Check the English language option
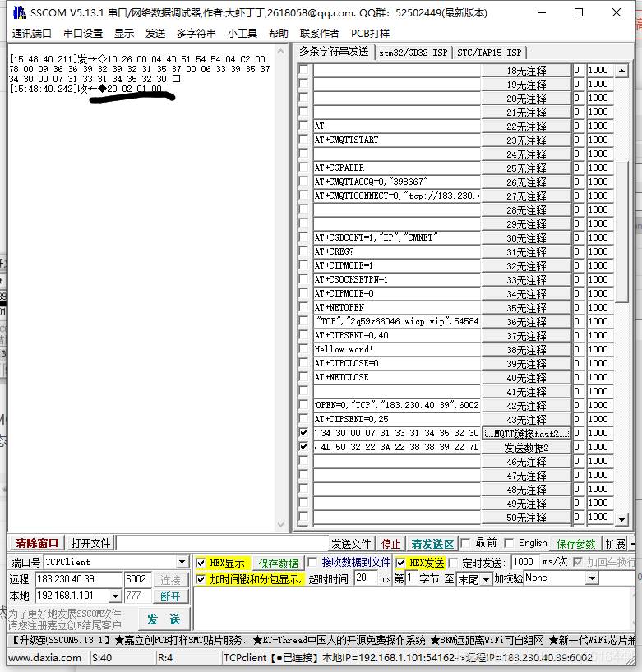Image resolution: width=642 pixels, height=672 pixels. [509, 543]
